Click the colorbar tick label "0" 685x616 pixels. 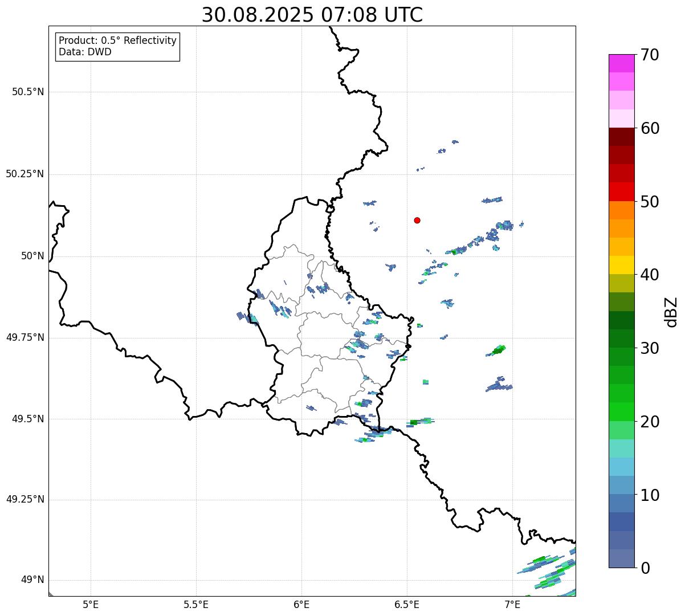click(x=645, y=568)
